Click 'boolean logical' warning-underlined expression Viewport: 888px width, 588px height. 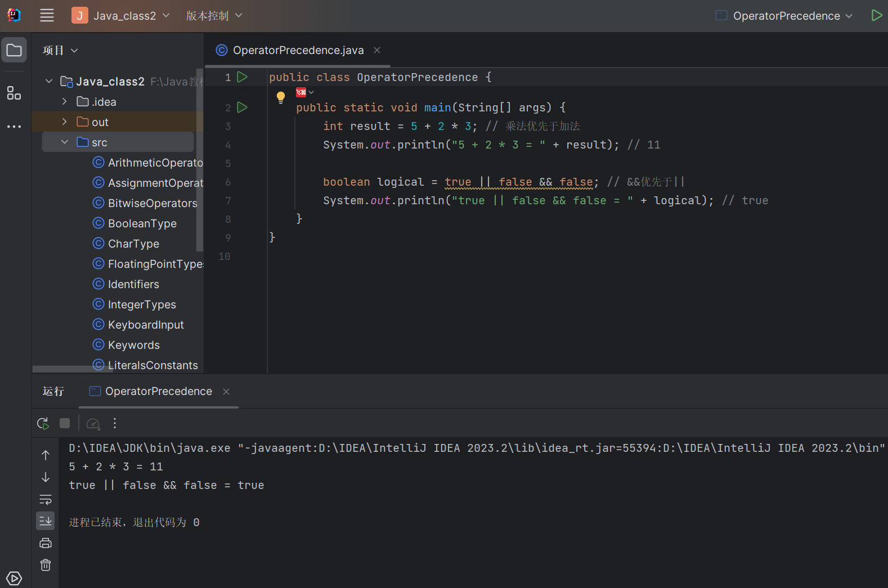coord(518,182)
